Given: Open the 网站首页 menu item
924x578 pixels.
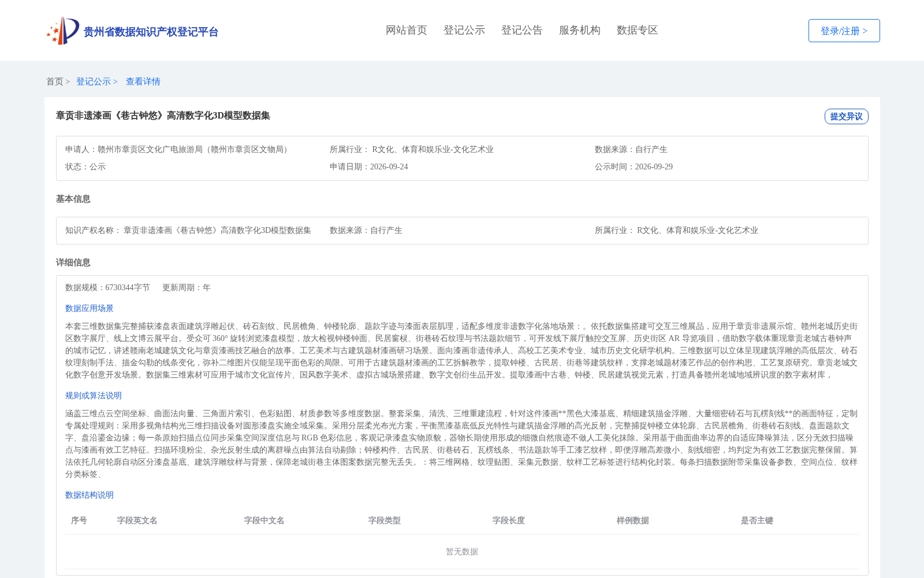Looking at the screenshot, I should [x=407, y=30].
